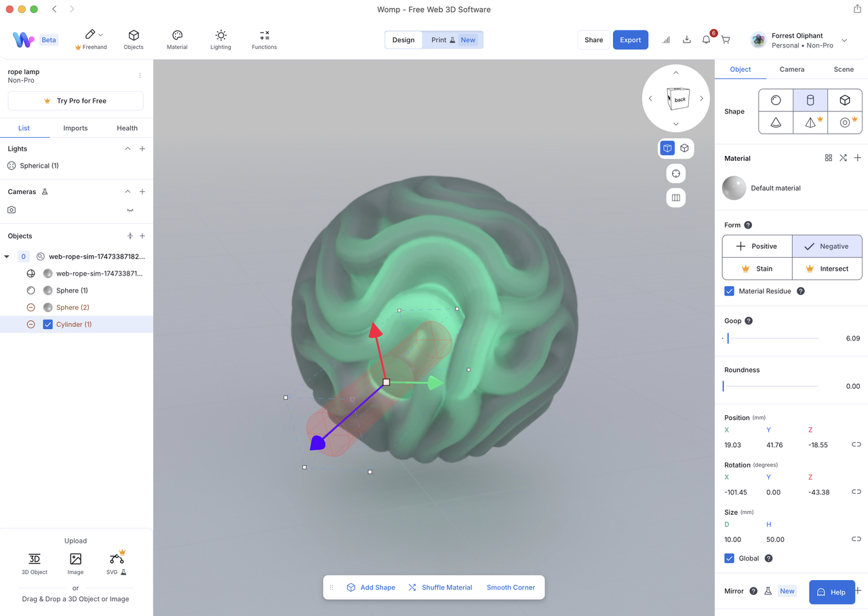The height and width of the screenshot is (616, 868).
Task: Select the cube shape icon
Action: pyautogui.click(x=844, y=100)
